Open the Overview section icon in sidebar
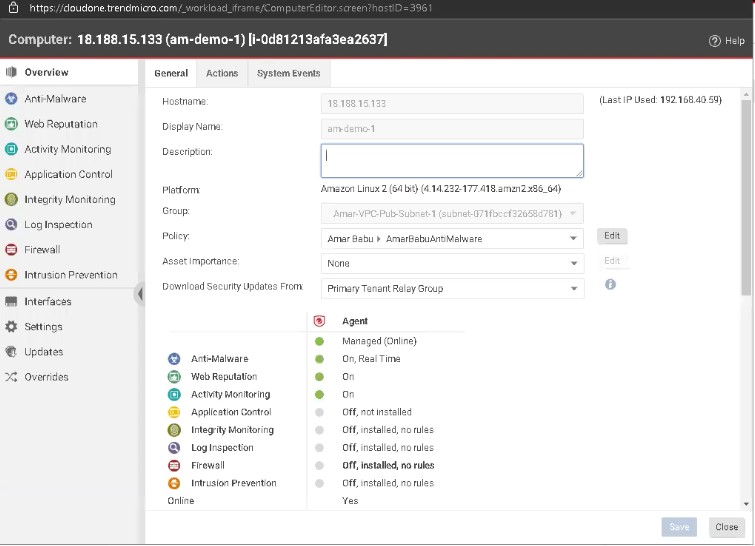The image size is (755, 546). point(11,72)
